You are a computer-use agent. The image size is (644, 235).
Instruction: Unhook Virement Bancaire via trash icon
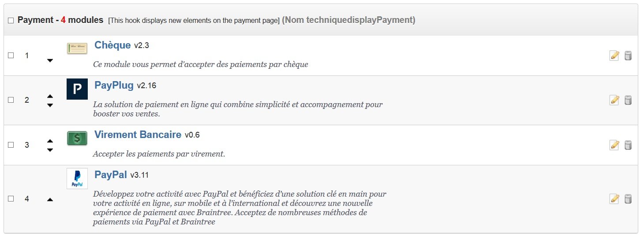point(628,145)
